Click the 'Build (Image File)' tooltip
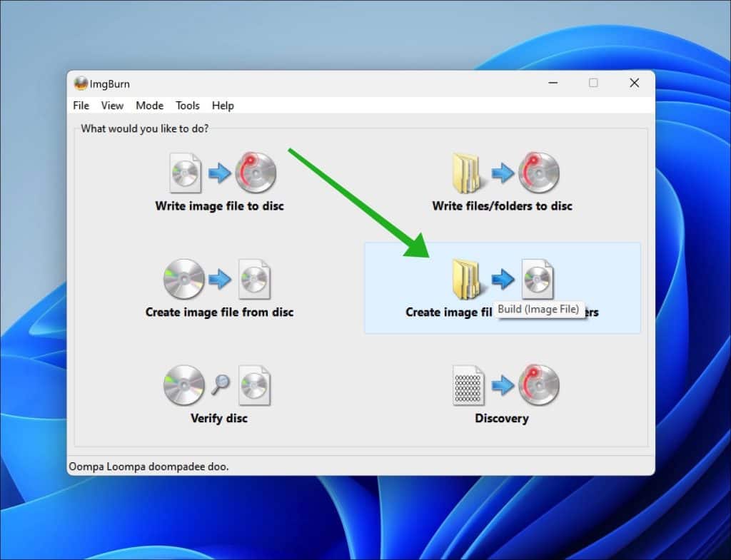731x560 pixels. (538, 310)
